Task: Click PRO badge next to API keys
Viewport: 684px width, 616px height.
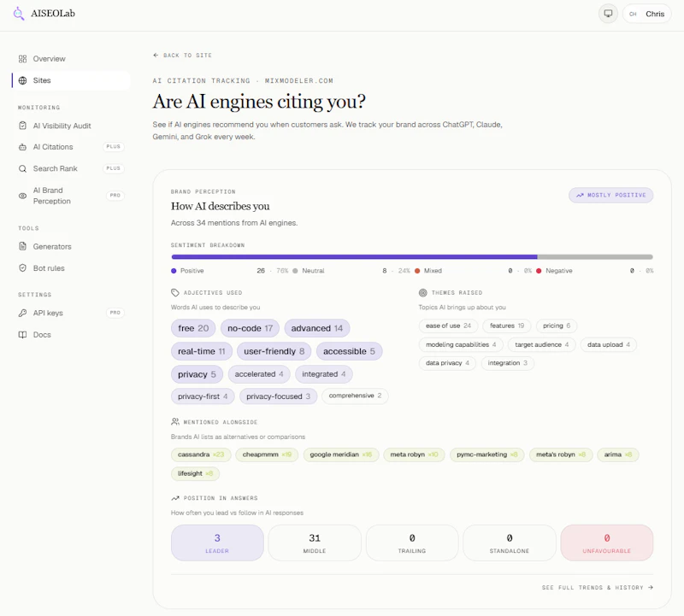Action: pos(115,313)
